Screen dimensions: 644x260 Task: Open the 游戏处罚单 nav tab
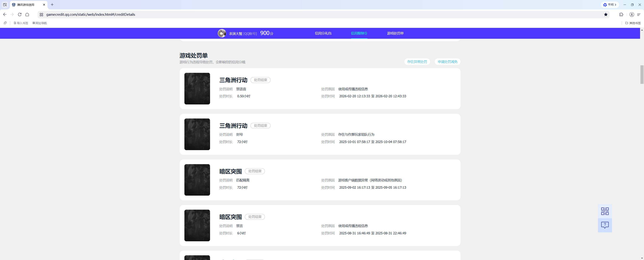(395, 33)
